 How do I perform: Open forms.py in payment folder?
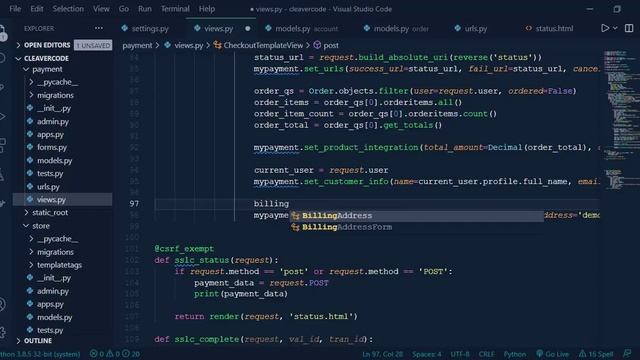point(52,147)
